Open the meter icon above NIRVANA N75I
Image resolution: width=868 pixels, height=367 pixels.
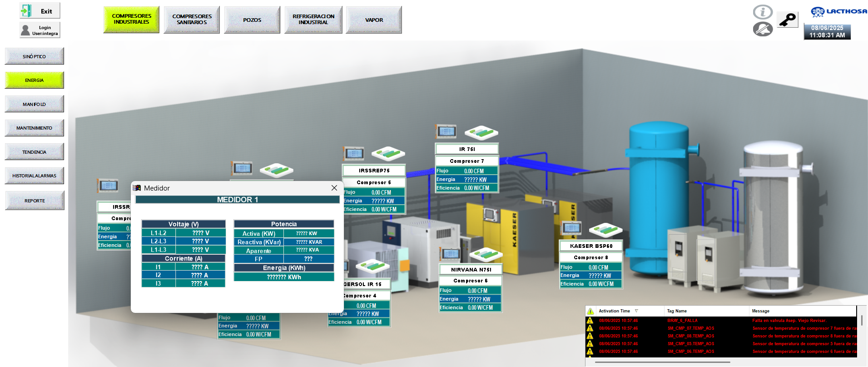[451, 254]
